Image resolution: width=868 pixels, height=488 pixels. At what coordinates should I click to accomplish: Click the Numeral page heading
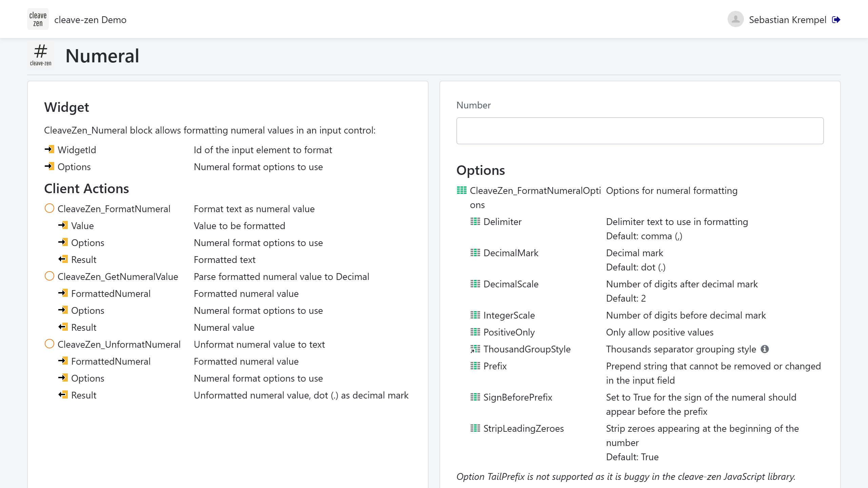(x=102, y=56)
